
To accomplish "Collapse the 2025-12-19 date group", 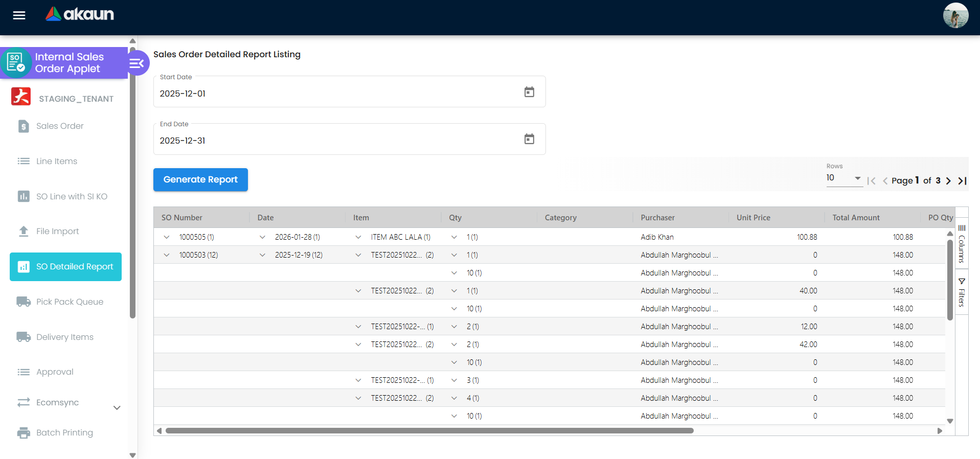I will point(262,255).
